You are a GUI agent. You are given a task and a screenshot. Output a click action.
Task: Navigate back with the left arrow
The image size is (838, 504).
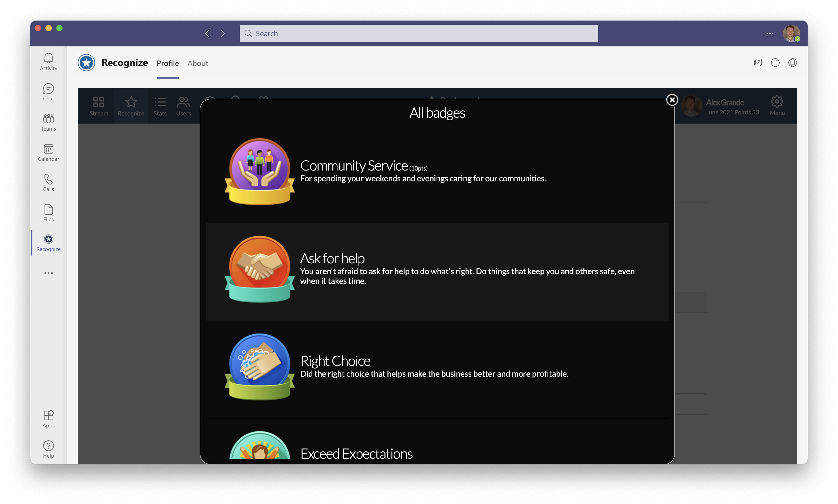coord(207,33)
